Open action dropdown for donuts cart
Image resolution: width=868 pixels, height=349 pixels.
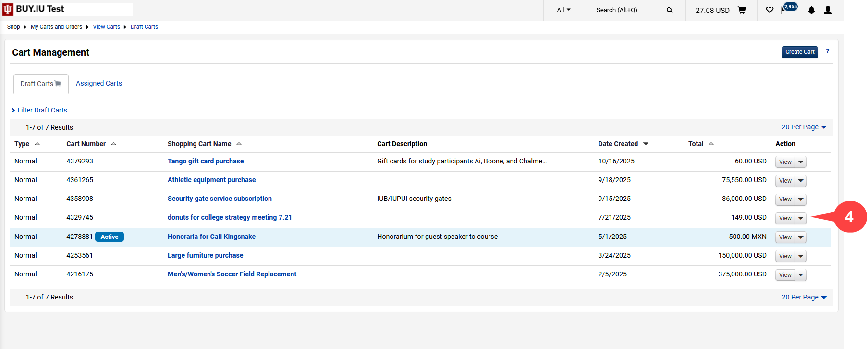801,218
